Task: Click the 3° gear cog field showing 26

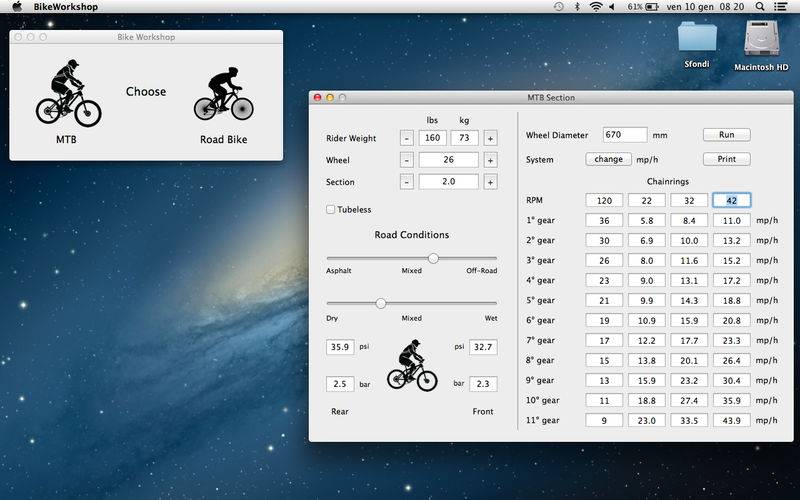Action: pos(604,260)
